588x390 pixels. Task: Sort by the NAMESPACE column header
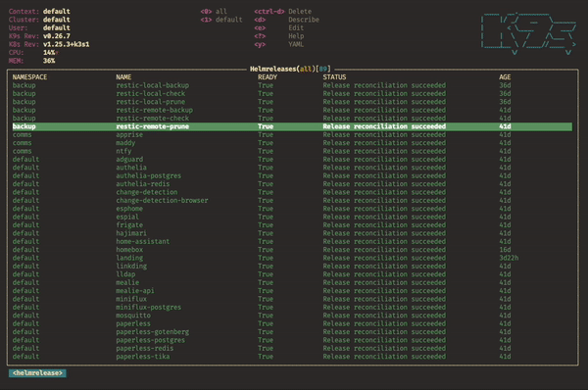pyautogui.click(x=29, y=77)
